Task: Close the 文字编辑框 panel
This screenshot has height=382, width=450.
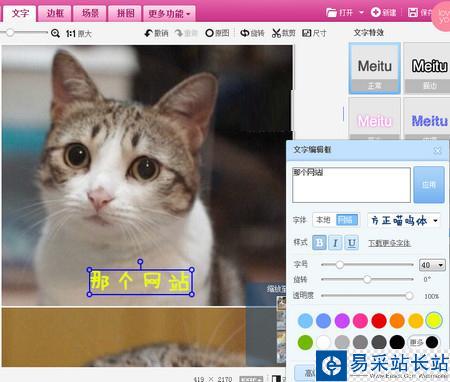Action: (x=437, y=150)
